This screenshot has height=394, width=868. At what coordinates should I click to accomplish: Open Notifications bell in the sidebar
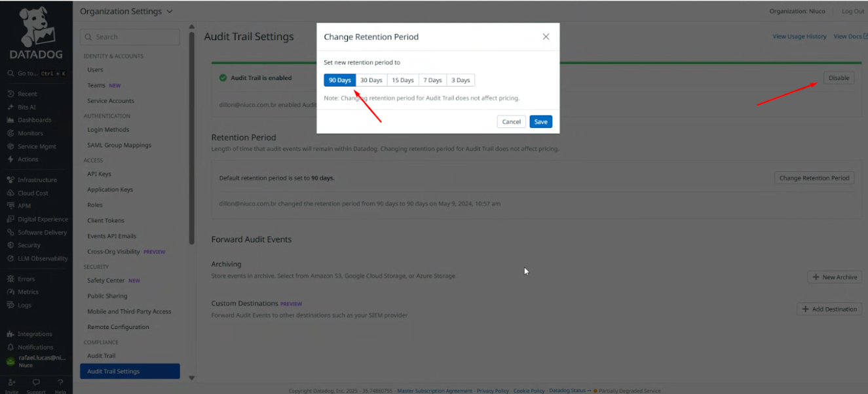pyautogui.click(x=30, y=347)
